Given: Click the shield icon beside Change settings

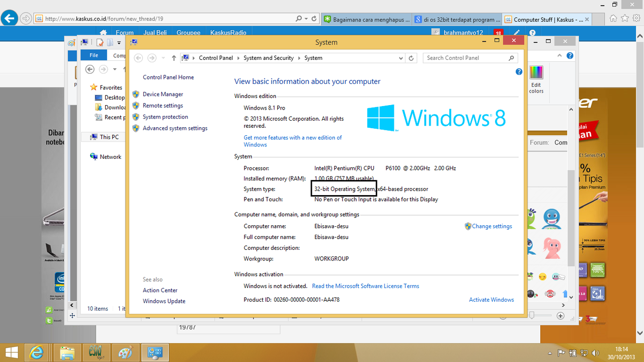Looking at the screenshot, I should pyautogui.click(x=468, y=226).
